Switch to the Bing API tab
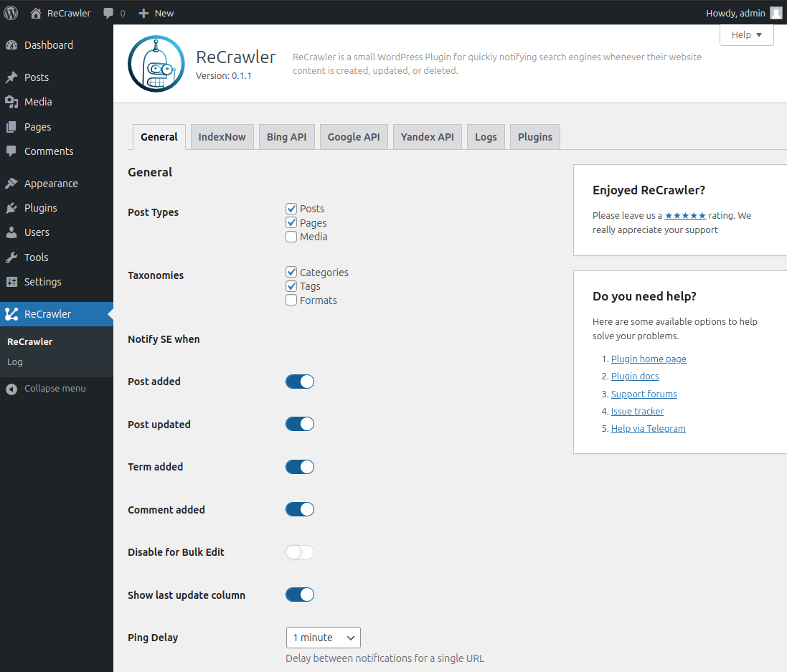The image size is (787, 672). 286,137
